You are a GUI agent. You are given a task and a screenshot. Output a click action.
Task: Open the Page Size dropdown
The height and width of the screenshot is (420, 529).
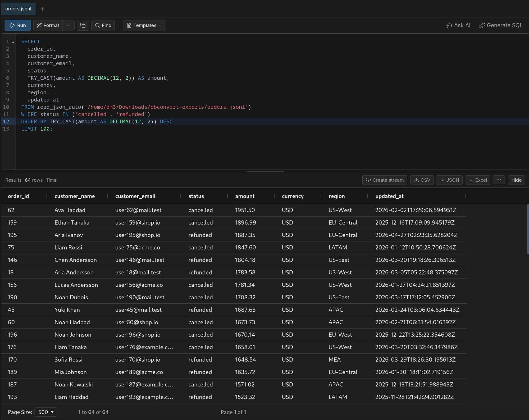pos(46,412)
